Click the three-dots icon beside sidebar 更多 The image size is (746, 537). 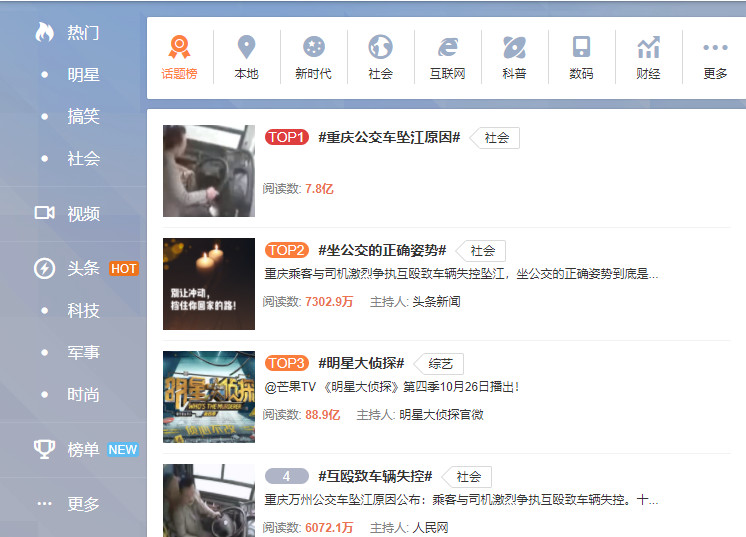point(44,503)
